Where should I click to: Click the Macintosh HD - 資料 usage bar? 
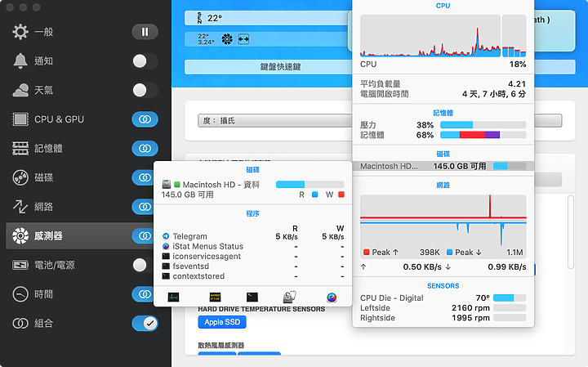310,184
